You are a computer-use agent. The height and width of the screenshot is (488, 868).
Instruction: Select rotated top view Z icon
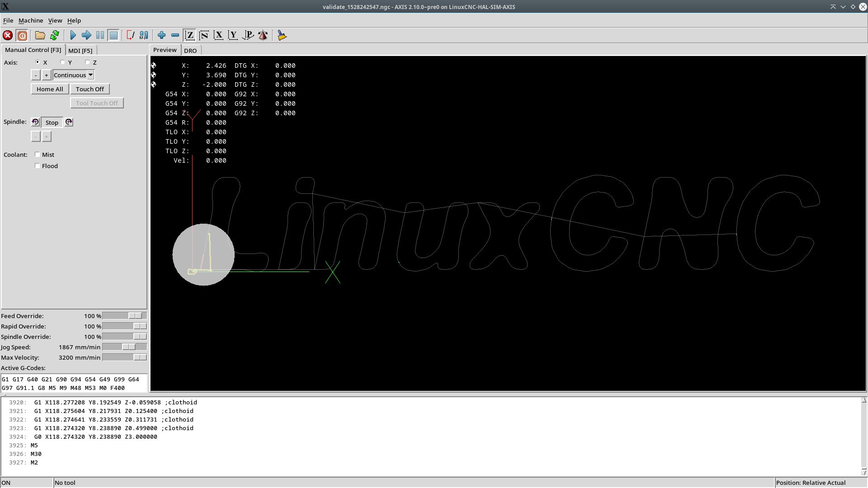204,35
